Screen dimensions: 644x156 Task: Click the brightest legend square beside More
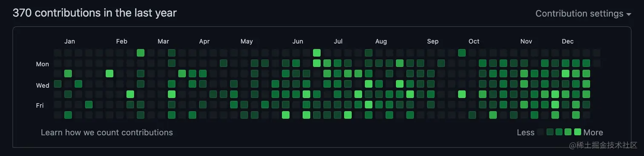(x=578, y=132)
